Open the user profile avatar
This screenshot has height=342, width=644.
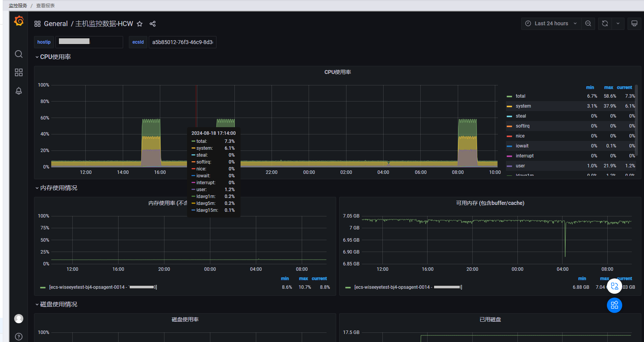19,319
